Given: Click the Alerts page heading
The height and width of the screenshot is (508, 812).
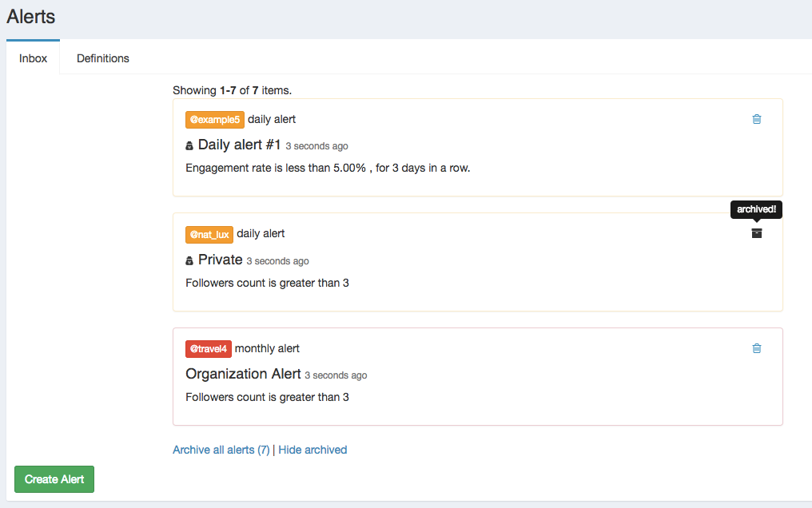Looking at the screenshot, I should point(31,16).
